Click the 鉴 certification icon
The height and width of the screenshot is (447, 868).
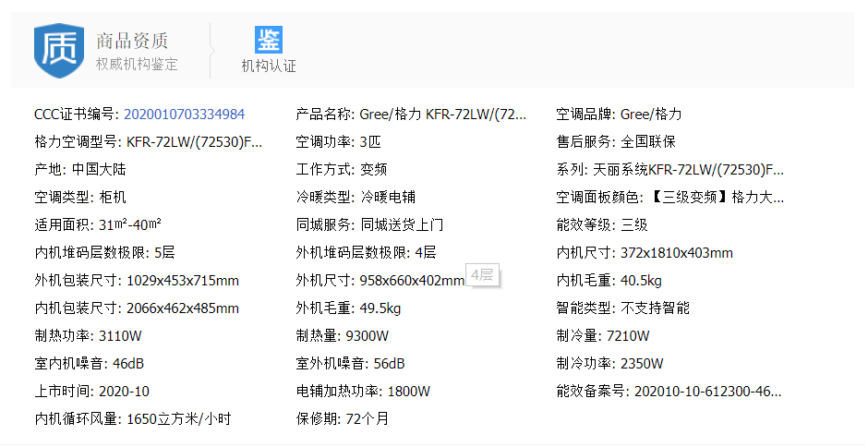coord(269,40)
